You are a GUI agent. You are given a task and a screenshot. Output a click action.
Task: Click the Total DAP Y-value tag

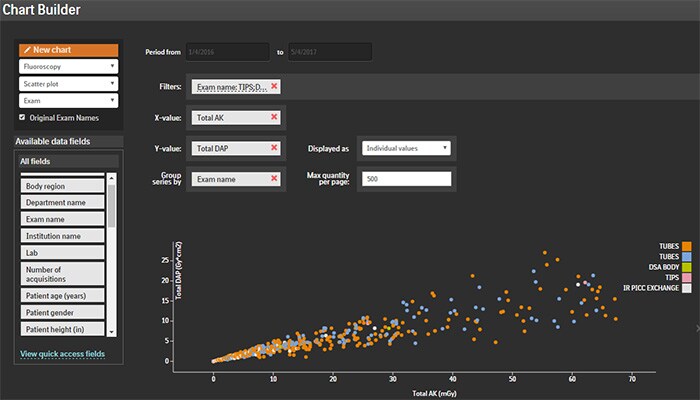point(236,148)
